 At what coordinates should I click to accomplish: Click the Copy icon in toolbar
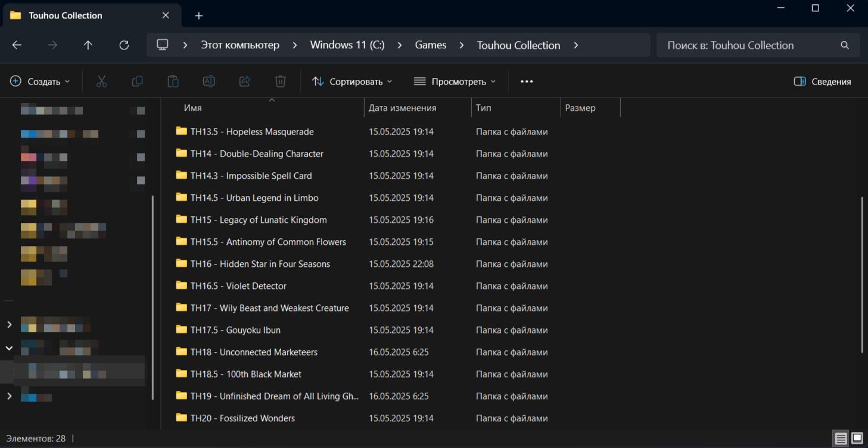(x=137, y=82)
